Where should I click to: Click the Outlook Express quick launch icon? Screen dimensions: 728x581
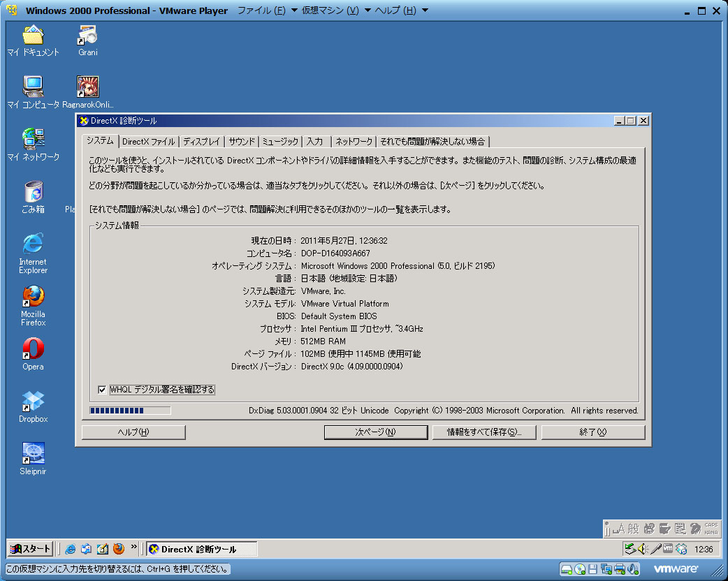[x=87, y=549]
